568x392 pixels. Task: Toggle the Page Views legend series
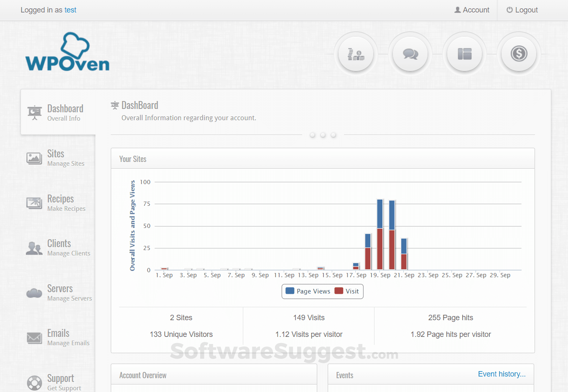tap(308, 291)
